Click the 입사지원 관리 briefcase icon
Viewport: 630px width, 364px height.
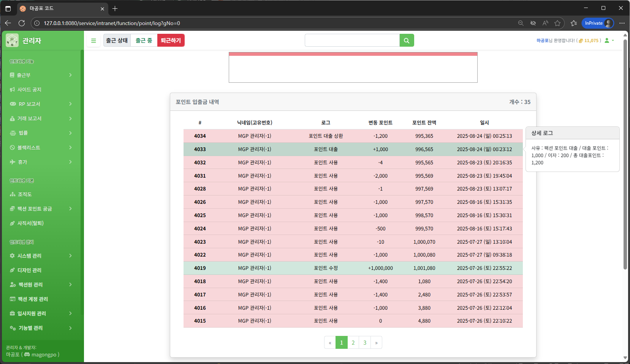[x=12, y=314]
